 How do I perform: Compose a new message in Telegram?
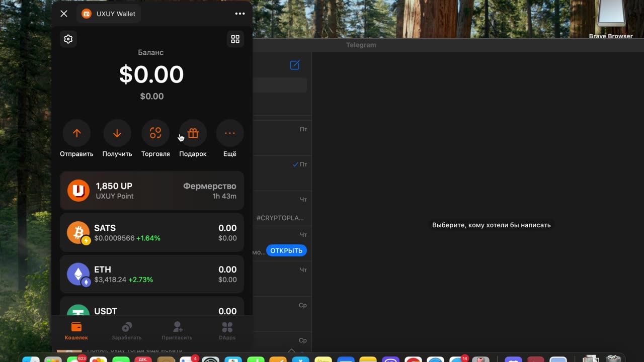[295, 65]
